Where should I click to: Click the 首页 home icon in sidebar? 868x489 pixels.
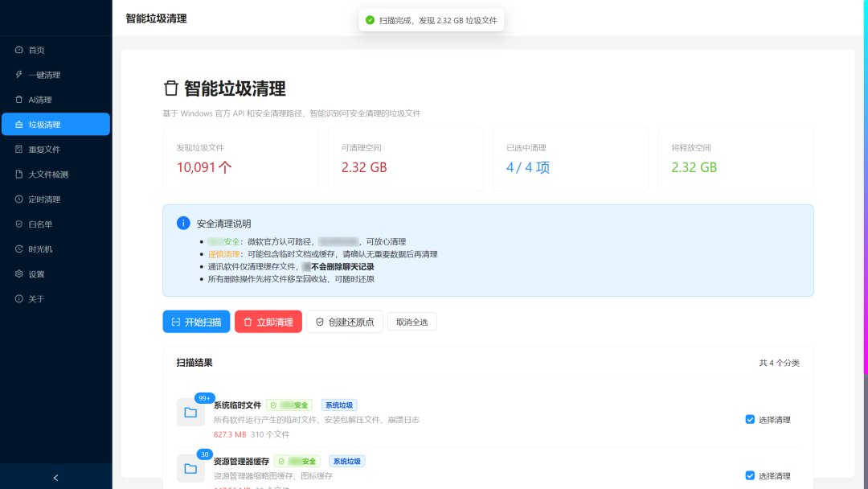pos(18,50)
